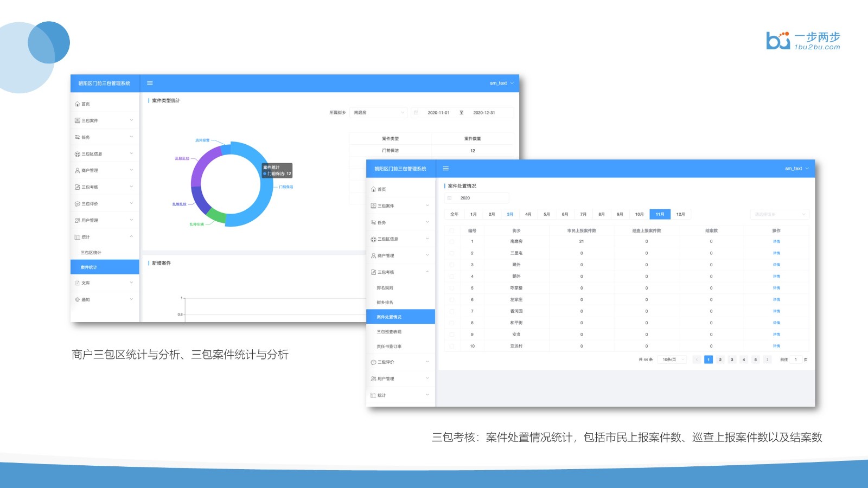The width and height of the screenshot is (868, 488).
Task: Click the 三包案件 icon in the back window sidebar
Action: click(x=77, y=120)
